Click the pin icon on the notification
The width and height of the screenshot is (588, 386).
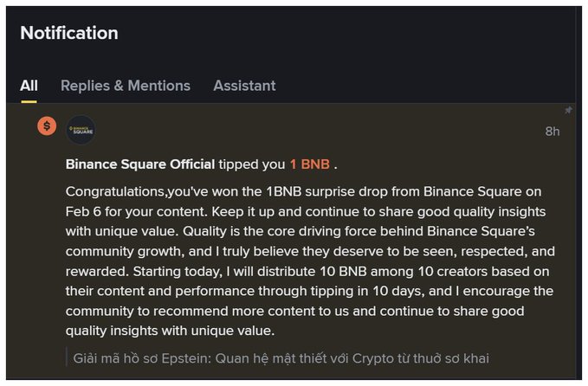(568, 111)
